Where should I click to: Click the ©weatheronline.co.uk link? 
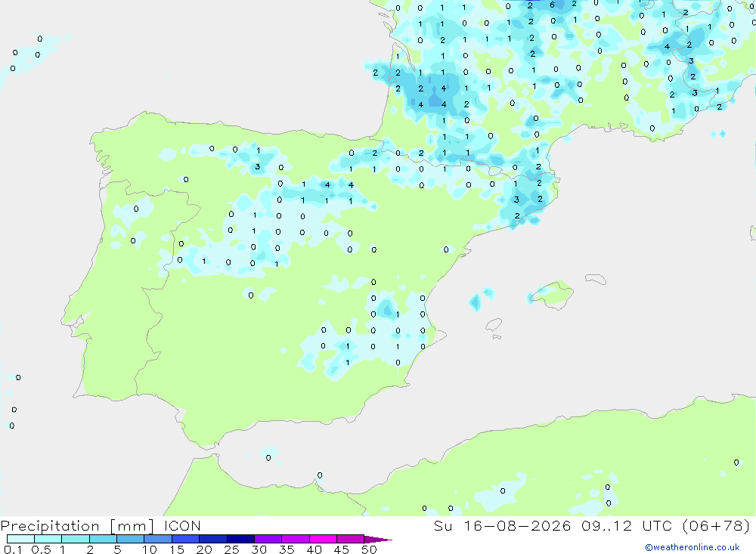[692, 547]
